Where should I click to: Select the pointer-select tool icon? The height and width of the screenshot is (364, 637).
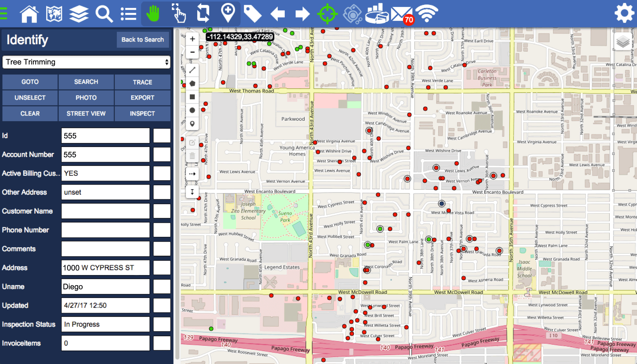178,13
